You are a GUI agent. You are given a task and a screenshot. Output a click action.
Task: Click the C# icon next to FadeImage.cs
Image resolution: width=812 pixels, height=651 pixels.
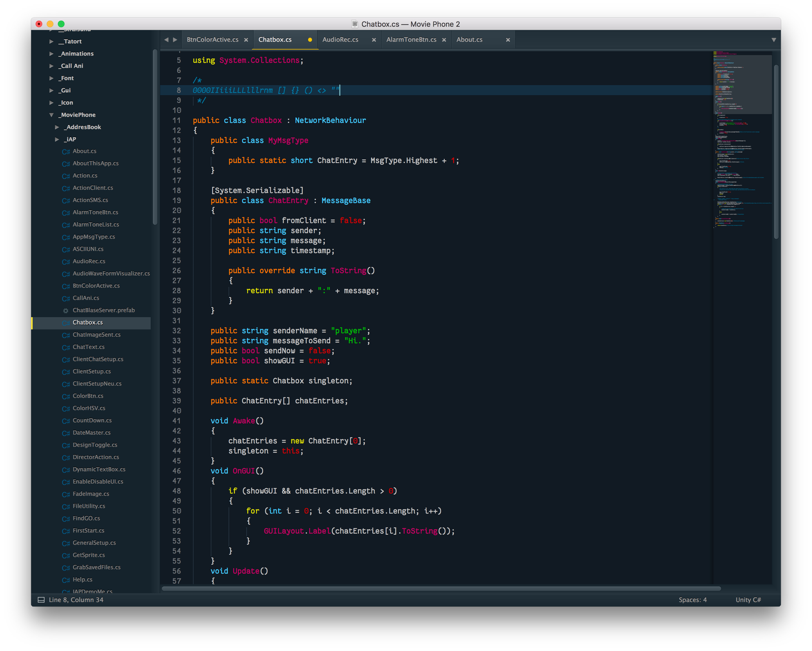(x=66, y=494)
